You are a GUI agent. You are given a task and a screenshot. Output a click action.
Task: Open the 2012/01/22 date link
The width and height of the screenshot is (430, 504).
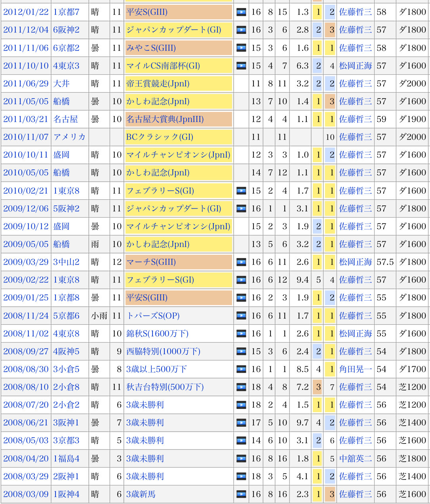tap(26, 12)
